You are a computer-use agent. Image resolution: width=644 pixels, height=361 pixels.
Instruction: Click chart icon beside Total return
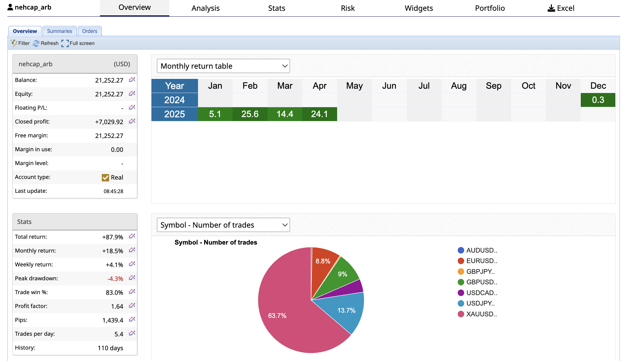point(132,236)
